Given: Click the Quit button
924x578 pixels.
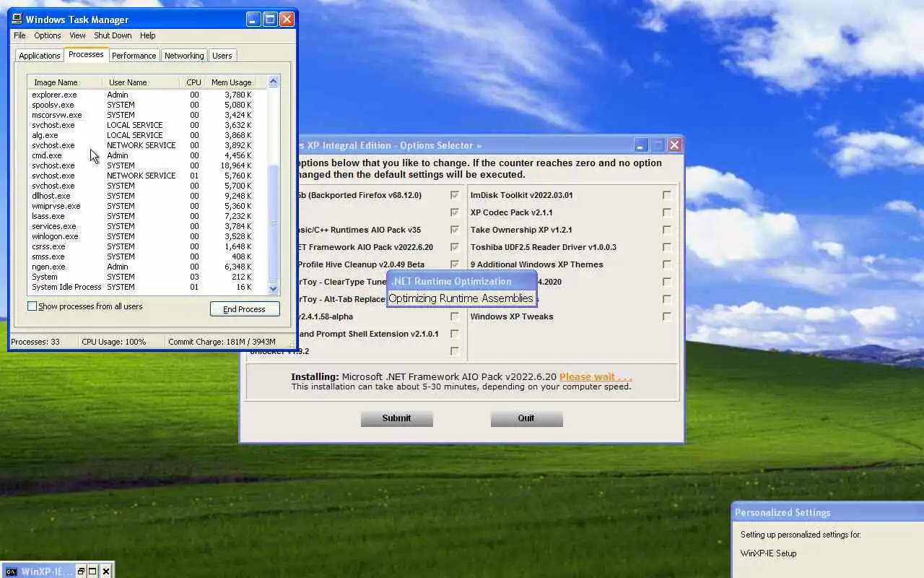Looking at the screenshot, I should point(526,418).
